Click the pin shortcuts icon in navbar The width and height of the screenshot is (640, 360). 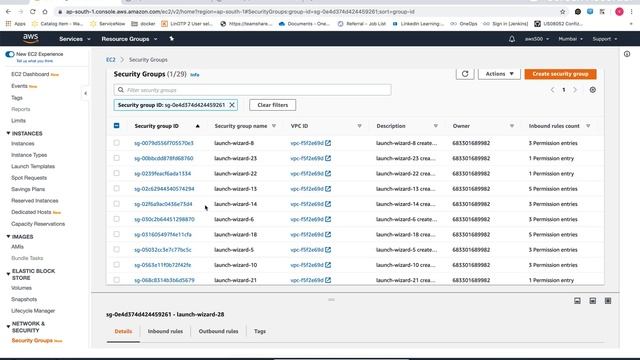point(171,39)
